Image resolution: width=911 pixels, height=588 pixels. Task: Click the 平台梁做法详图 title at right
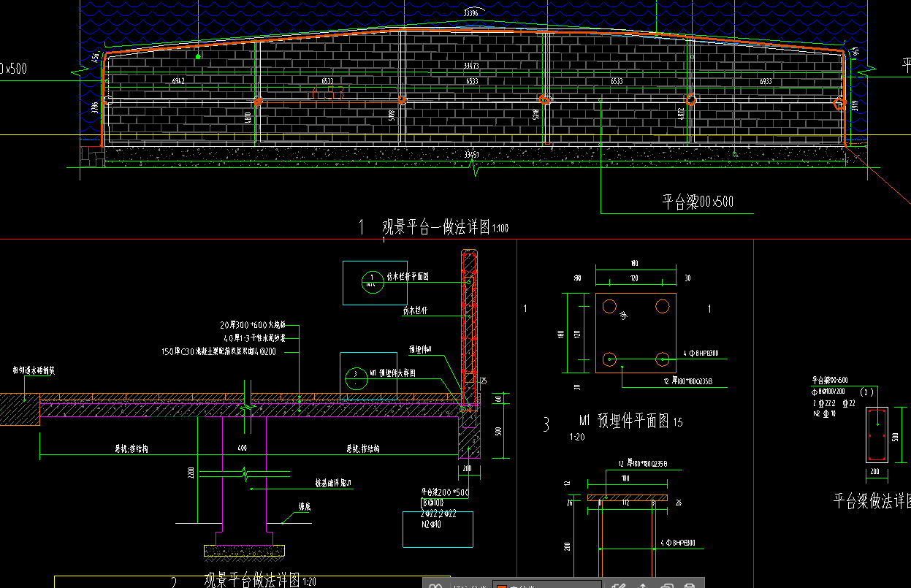872,501
